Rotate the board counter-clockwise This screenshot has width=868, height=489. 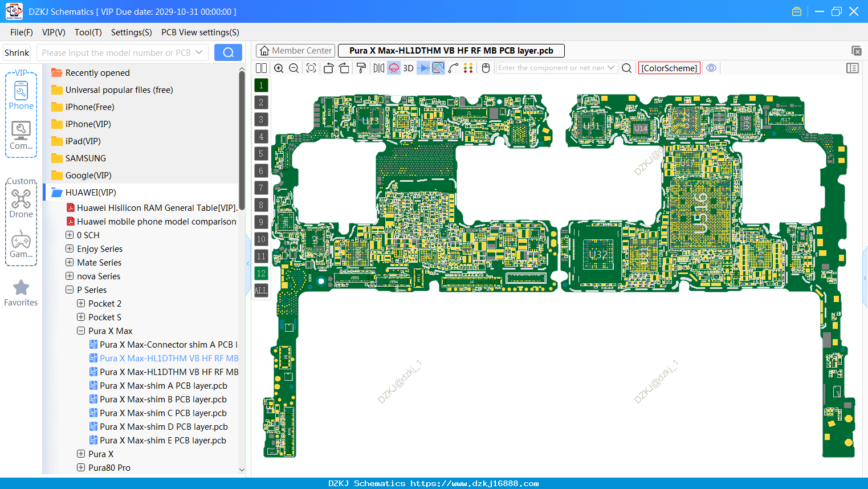click(x=328, y=68)
